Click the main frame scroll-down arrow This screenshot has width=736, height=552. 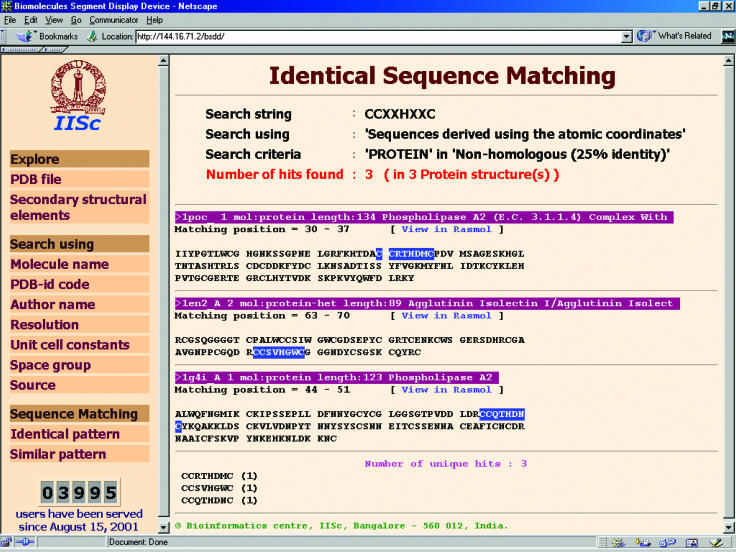point(728,527)
